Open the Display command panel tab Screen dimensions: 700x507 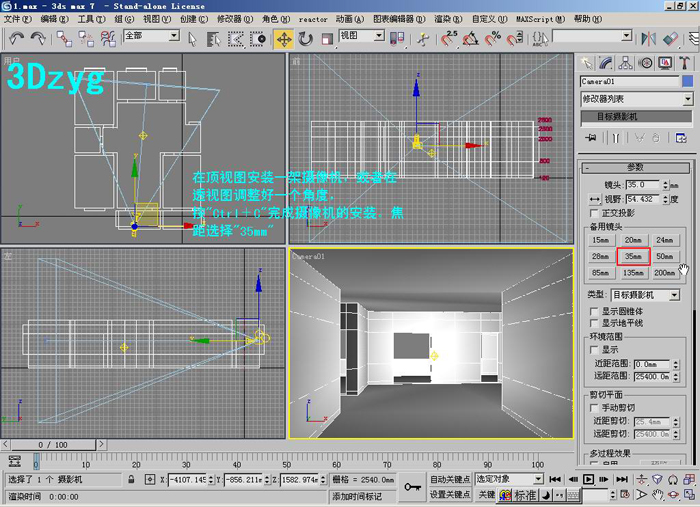pyautogui.click(x=665, y=63)
